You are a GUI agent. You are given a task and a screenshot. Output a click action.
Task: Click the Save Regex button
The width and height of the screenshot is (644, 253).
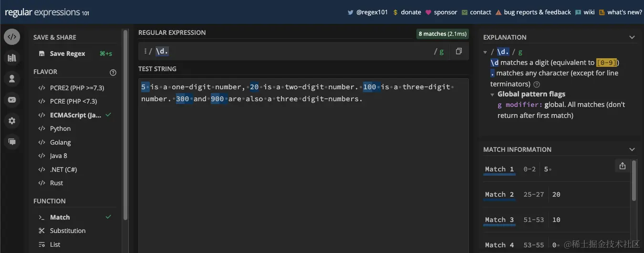pyautogui.click(x=74, y=53)
